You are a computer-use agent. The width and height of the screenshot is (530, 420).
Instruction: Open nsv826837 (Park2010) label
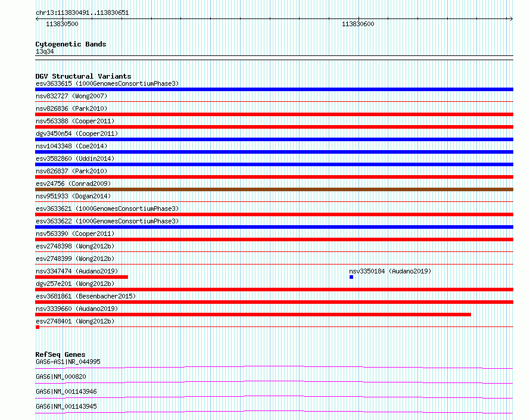(71, 171)
